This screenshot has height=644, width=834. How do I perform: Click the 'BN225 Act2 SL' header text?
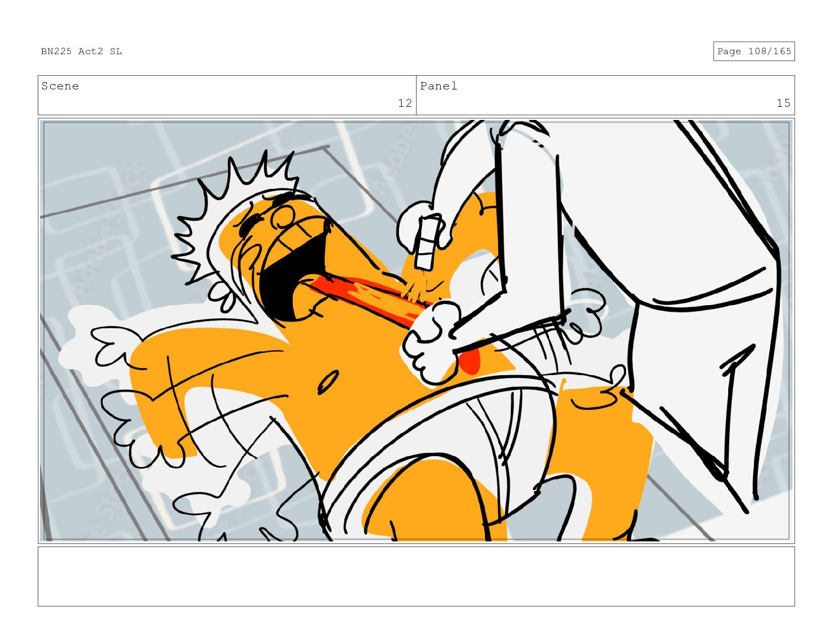pyautogui.click(x=82, y=51)
